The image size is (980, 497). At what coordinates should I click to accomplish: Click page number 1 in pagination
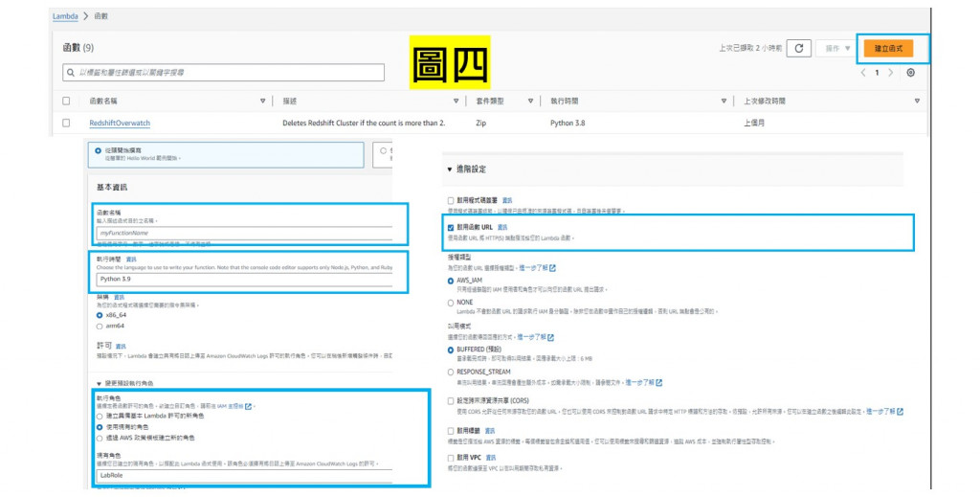(877, 73)
